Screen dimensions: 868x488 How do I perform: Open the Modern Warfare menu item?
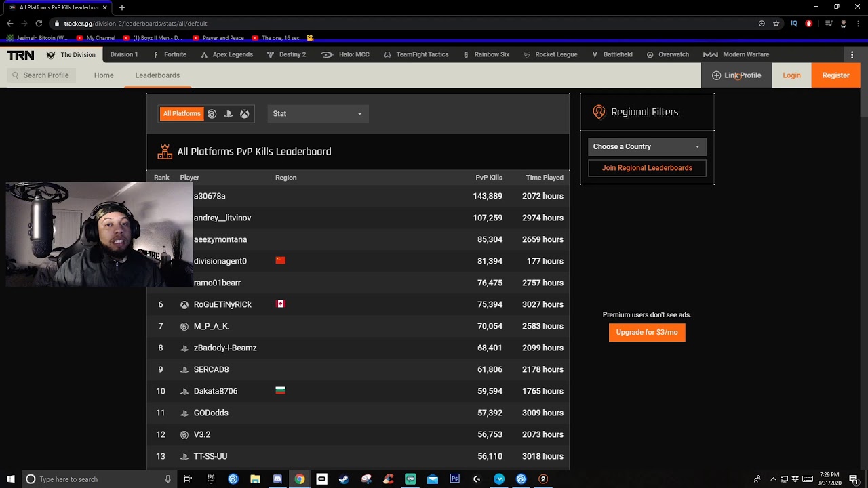pos(736,54)
